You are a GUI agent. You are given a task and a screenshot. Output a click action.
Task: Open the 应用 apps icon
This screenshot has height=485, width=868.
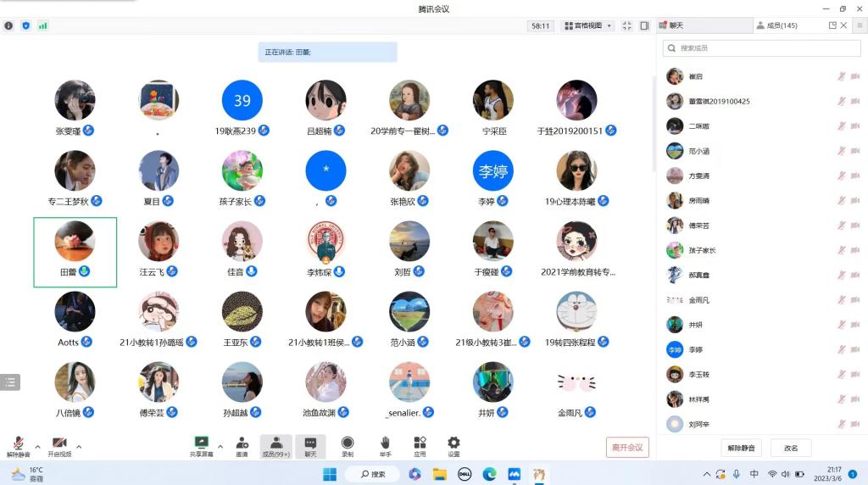click(x=420, y=443)
